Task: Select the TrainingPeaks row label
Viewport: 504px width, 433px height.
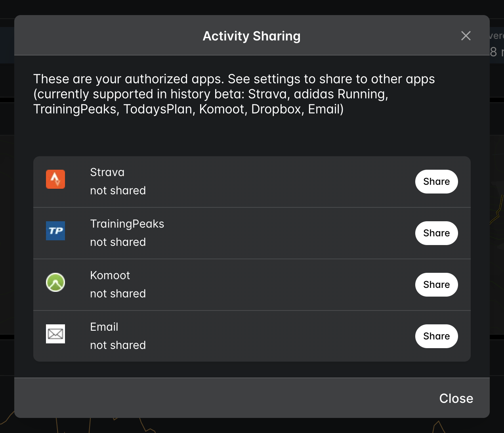Action: coord(127,224)
